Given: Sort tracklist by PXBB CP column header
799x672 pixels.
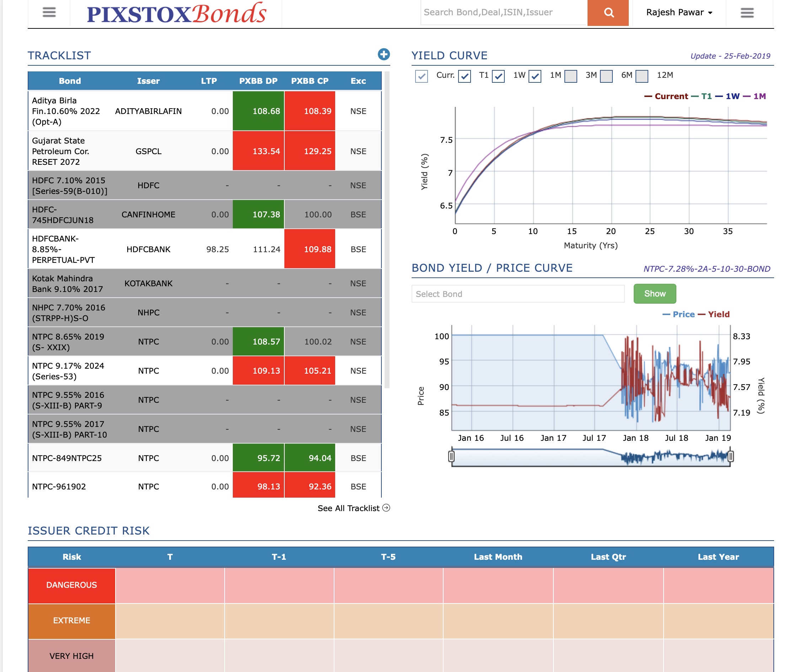Looking at the screenshot, I should point(310,81).
